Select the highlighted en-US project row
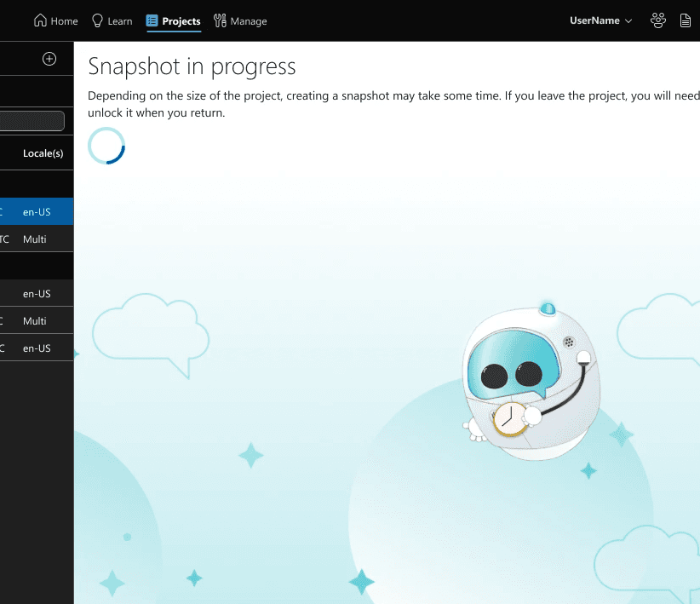 (37, 211)
